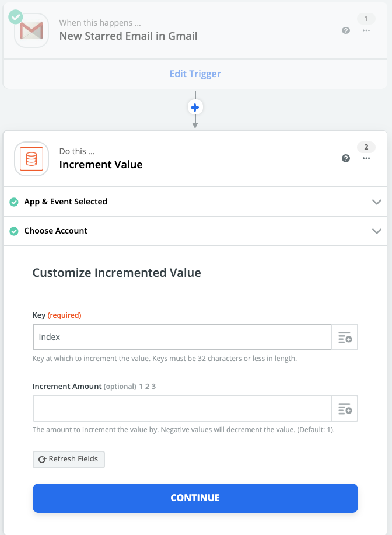The image size is (392, 535).
Task: Select the Increment Value step title
Action: tap(101, 165)
